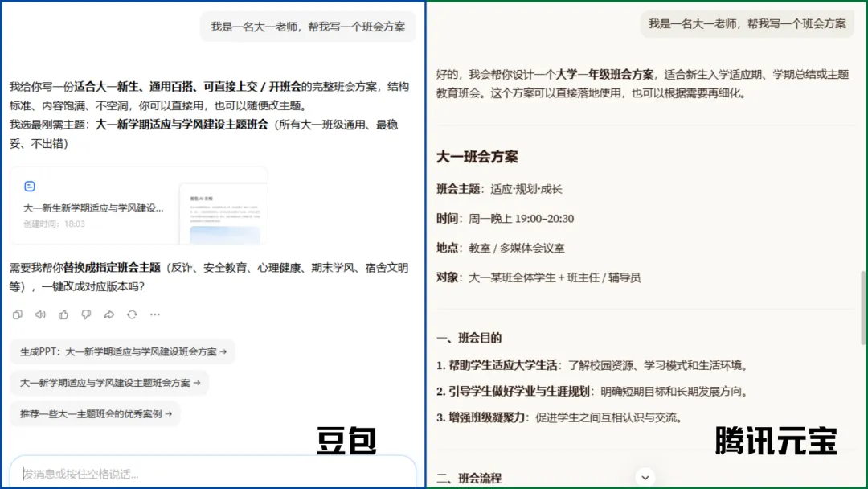Click item 3. 增强班级凝聚力

(x=559, y=417)
